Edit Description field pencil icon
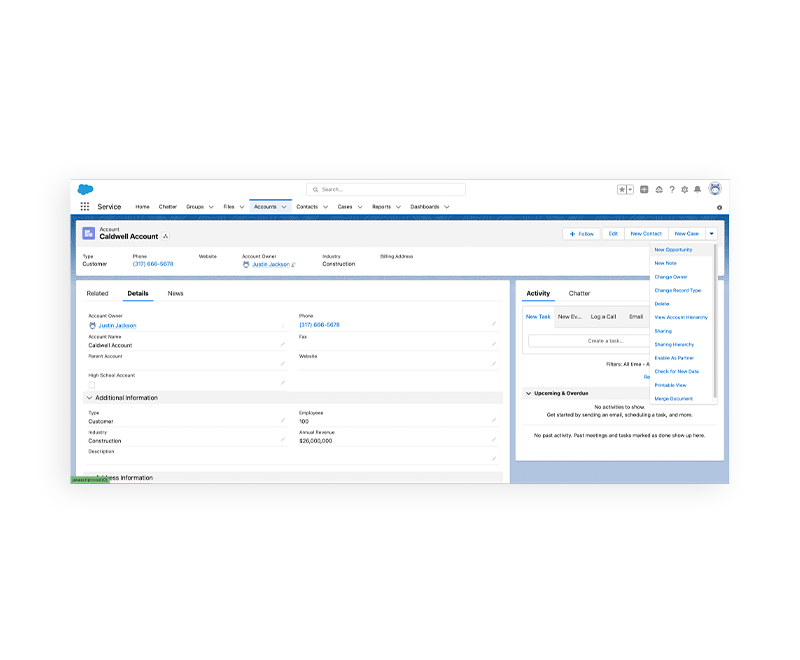 494,459
